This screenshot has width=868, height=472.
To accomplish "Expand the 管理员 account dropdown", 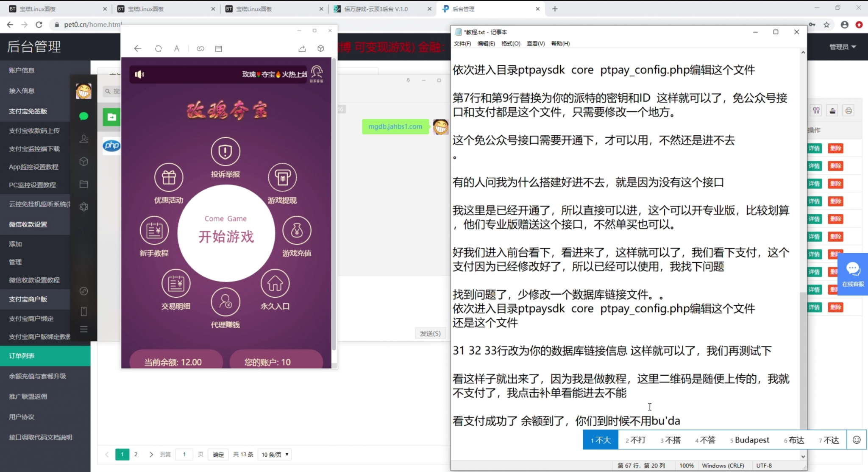I will 843,47.
